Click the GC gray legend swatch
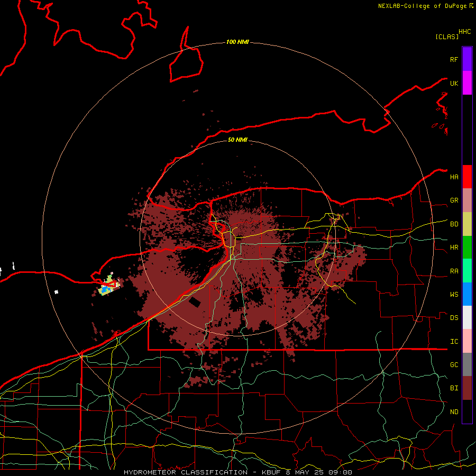Viewport: 476px width, 476px height. 467,364
